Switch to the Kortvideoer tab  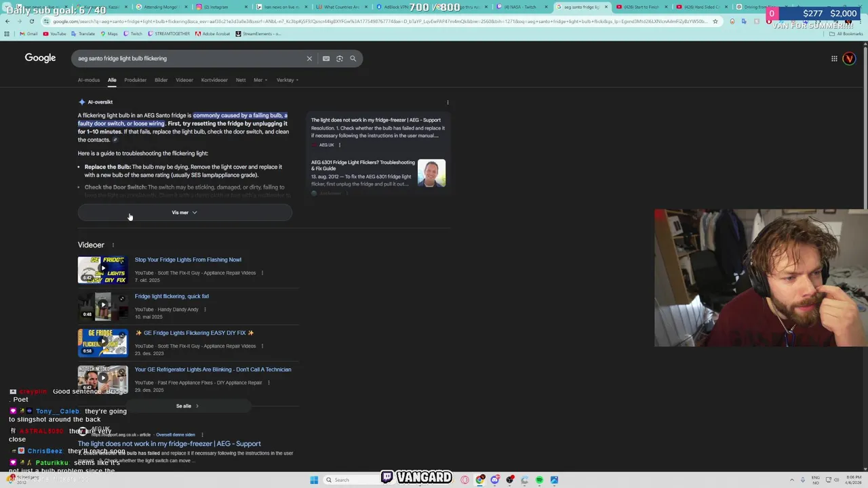coord(214,80)
